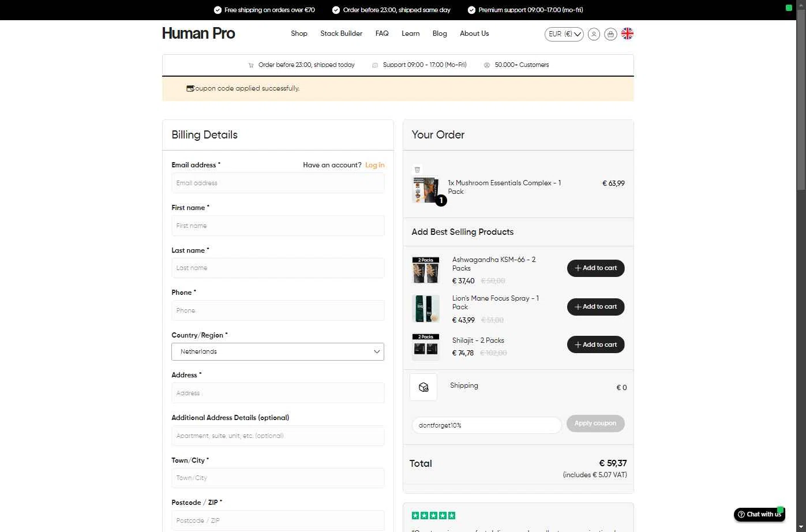Open the user account icon
Viewport: 806px width, 532px height.
click(594, 34)
